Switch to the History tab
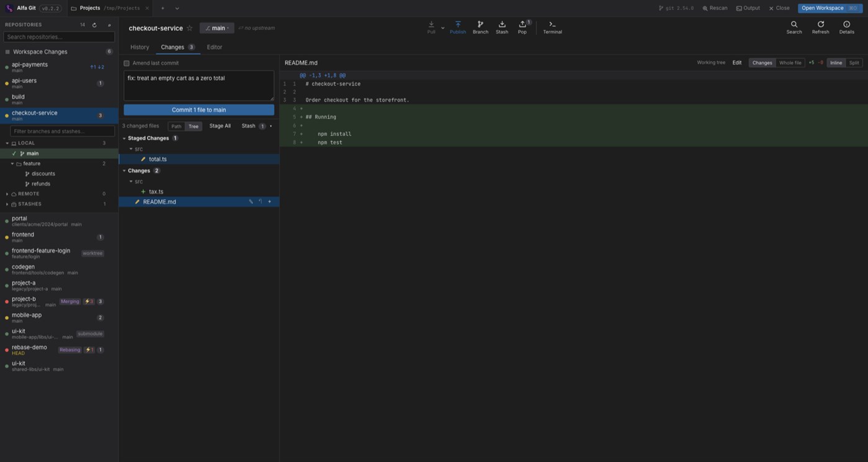The height and width of the screenshot is (462, 868). coord(140,47)
